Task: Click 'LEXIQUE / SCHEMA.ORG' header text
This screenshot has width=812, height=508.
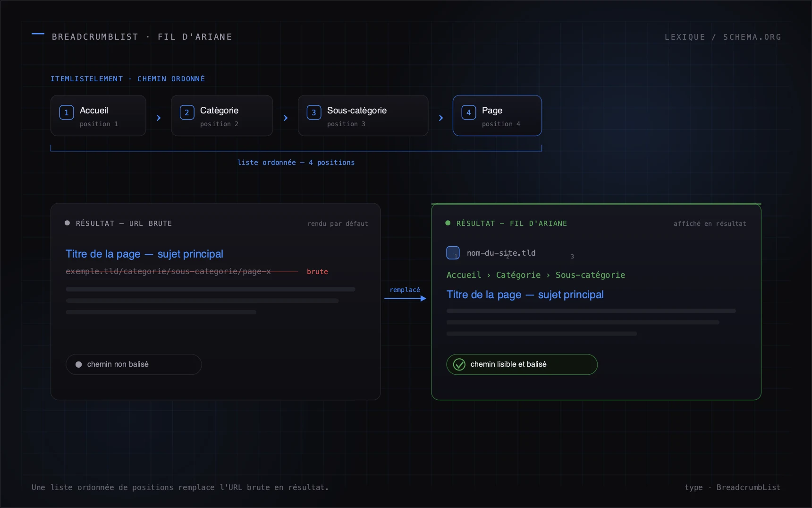Action: pyautogui.click(x=723, y=37)
